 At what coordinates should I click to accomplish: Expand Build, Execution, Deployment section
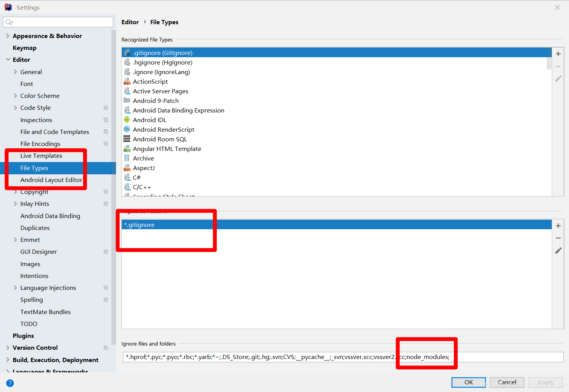coord(8,360)
